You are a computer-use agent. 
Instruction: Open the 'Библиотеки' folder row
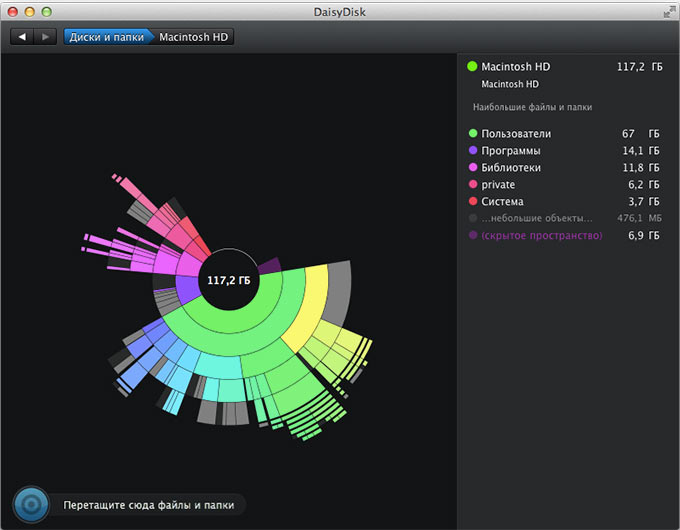click(x=564, y=167)
